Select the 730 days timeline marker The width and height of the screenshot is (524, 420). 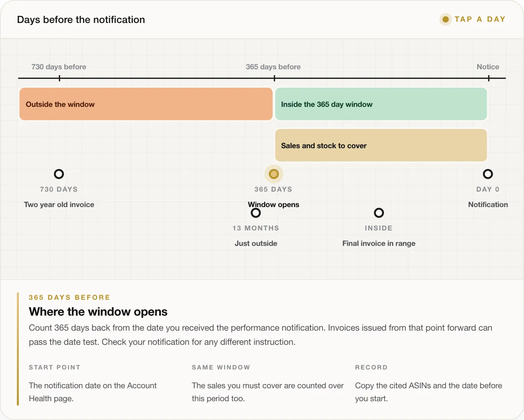point(59,174)
